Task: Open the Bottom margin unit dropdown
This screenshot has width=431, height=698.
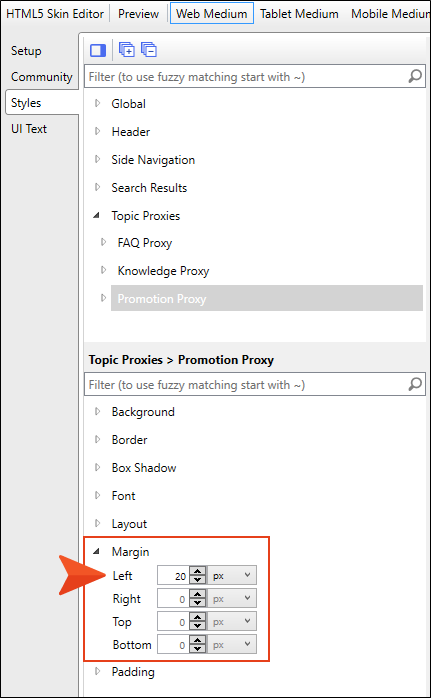Action: (232, 645)
